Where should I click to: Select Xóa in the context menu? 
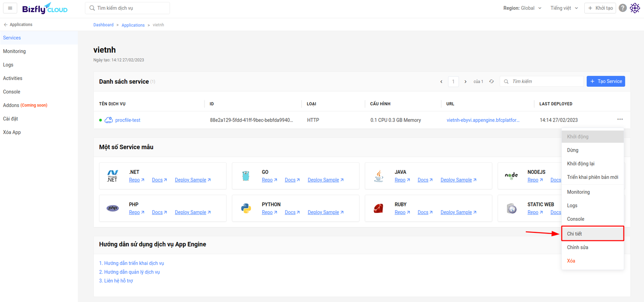(592, 261)
